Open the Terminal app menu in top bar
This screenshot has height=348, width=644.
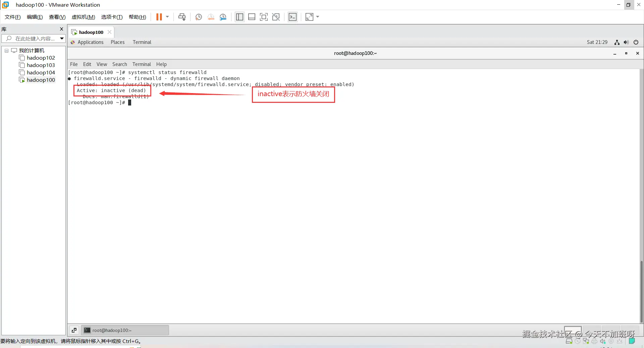(142, 42)
